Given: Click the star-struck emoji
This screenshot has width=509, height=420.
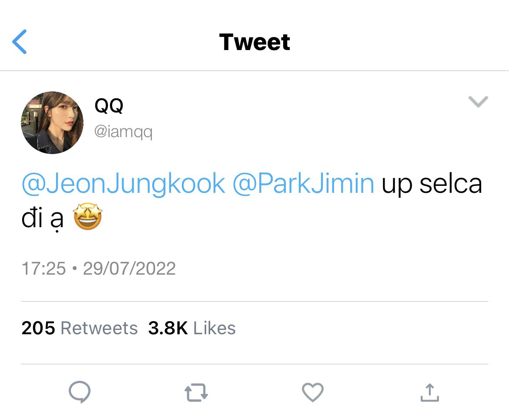Looking at the screenshot, I should [88, 218].
